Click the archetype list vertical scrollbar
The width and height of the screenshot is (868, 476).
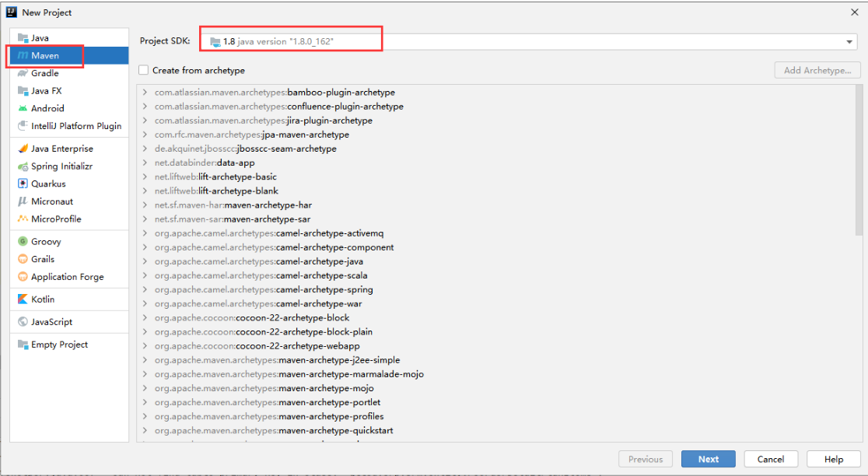click(x=859, y=160)
